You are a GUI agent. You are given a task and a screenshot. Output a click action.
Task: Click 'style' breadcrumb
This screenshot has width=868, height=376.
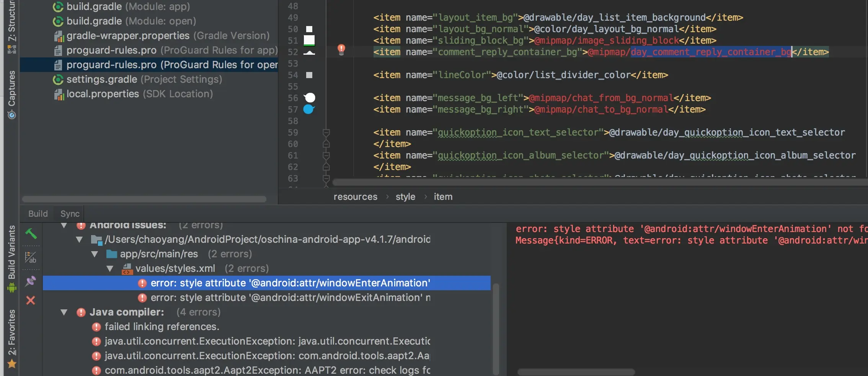(405, 197)
